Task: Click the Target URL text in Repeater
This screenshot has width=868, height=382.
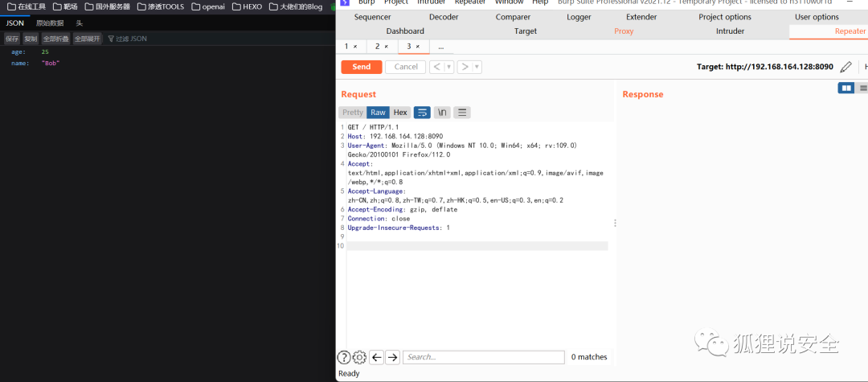Action: point(764,67)
